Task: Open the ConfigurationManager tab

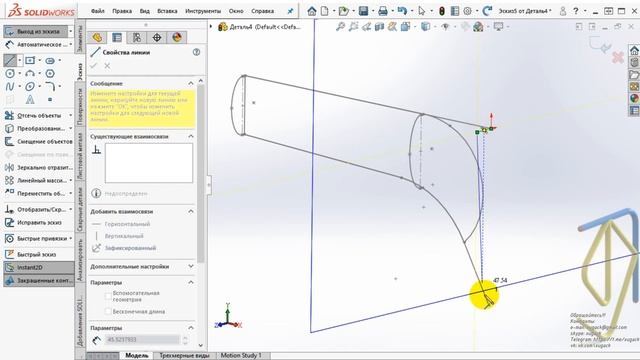Action: tap(137, 38)
